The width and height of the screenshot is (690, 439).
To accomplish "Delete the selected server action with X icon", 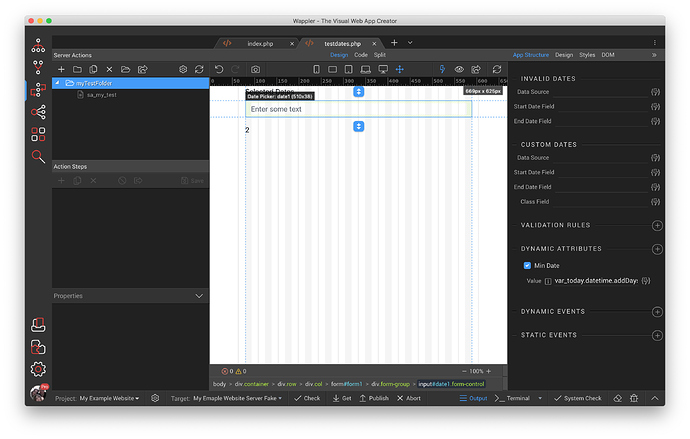I will click(x=109, y=69).
